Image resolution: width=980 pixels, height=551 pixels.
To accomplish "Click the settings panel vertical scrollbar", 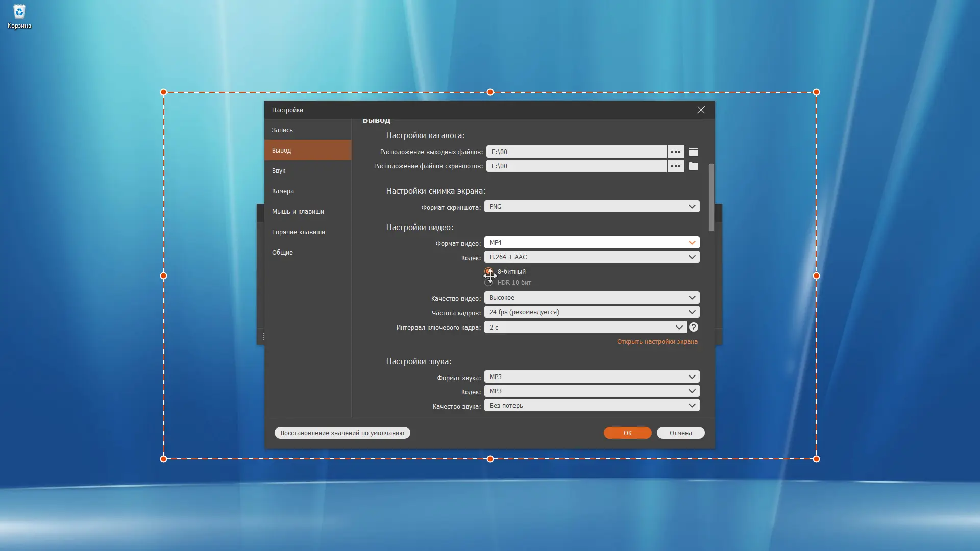I will 711,197.
